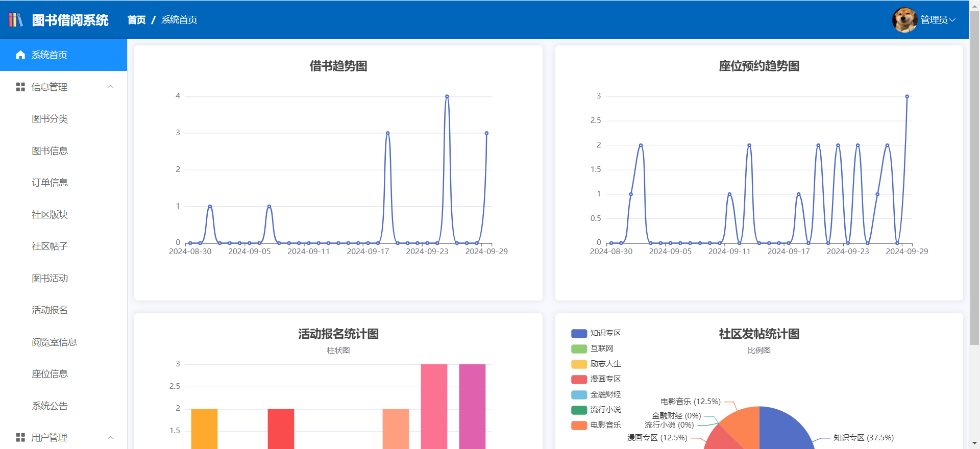This screenshot has height=449, width=980.
Task: Click the 金融财经 (0%) pie label
Action: coord(676,416)
